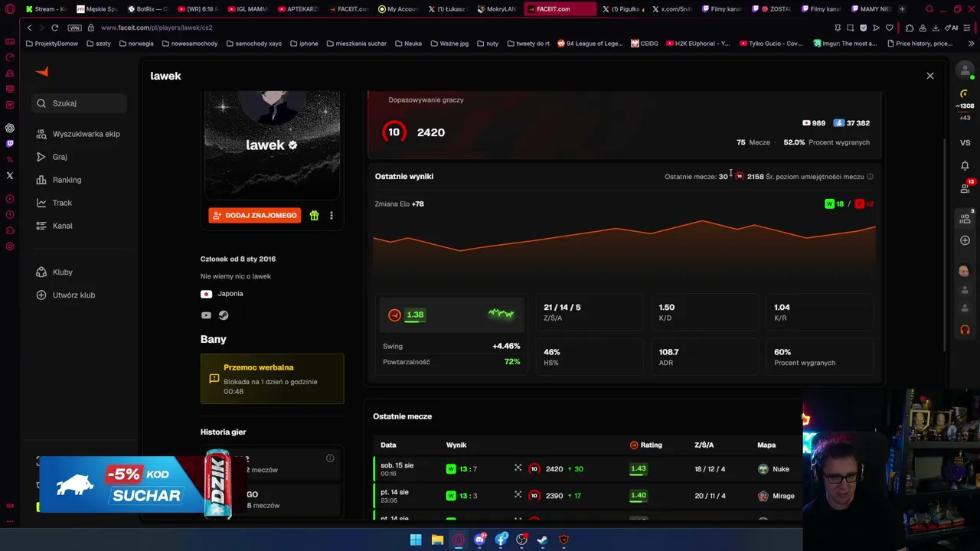
Task: Switch to the Stream browser tab
Action: click(x=45, y=9)
